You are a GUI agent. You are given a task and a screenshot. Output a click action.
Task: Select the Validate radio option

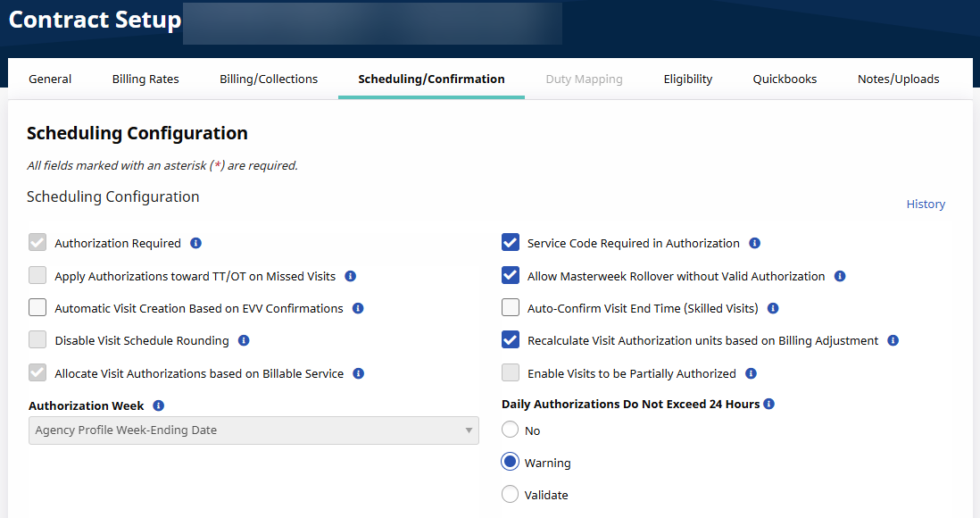(x=510, y=495)
